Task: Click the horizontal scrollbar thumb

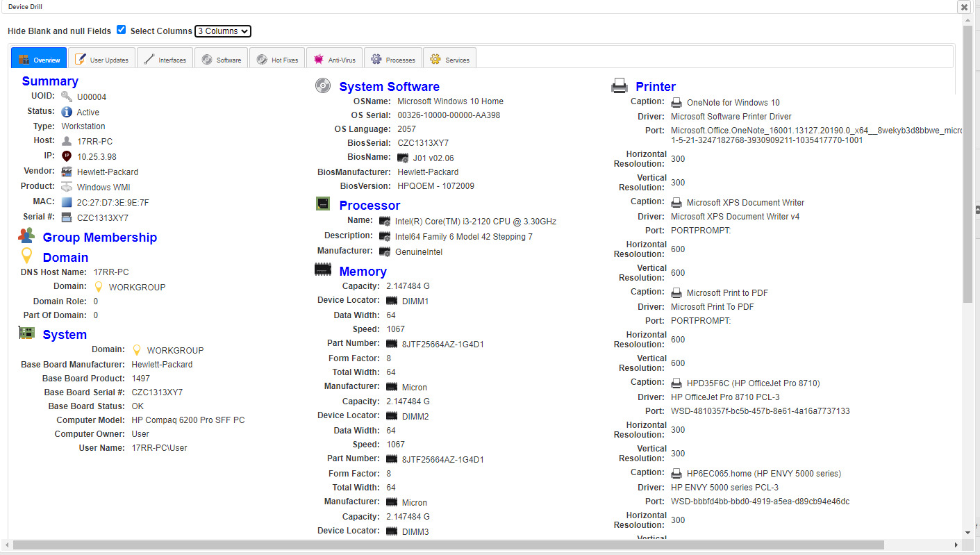Action: pos(448,545)
